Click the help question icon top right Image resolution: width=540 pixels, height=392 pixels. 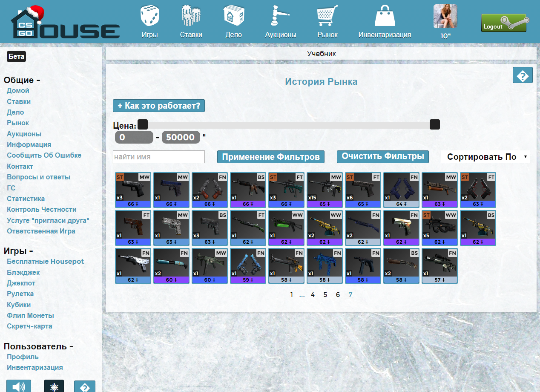(523, 75)
